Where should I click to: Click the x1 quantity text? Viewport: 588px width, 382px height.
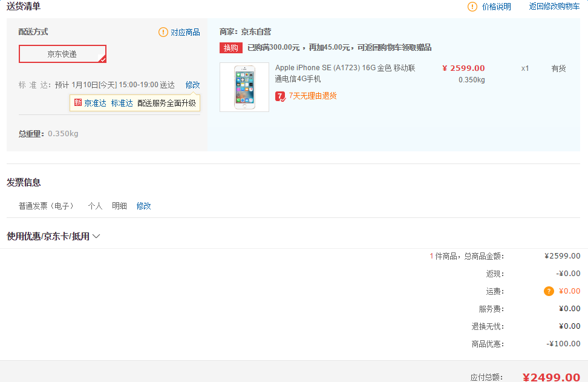pyautogui.click(x=525, y=68)
